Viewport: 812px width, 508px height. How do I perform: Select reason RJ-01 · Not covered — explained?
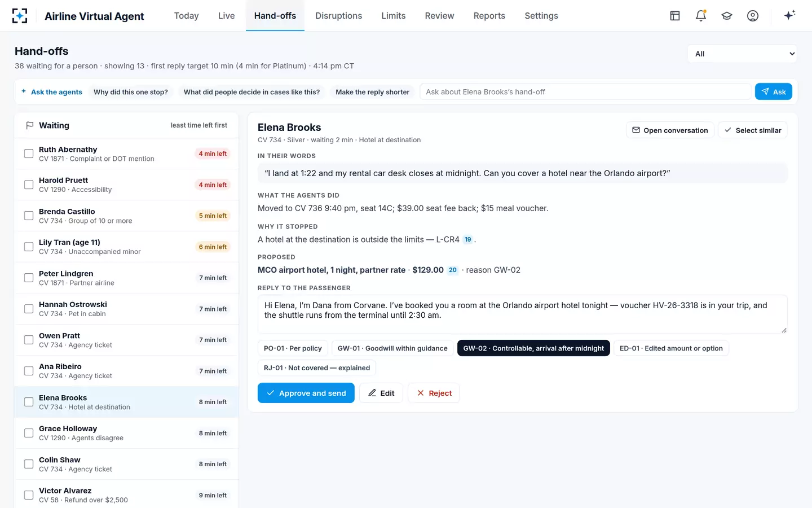(317, 368)
